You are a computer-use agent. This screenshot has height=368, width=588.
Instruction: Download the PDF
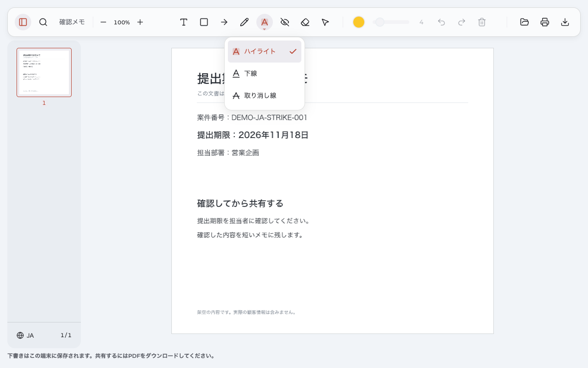click(x=565, y=22)
